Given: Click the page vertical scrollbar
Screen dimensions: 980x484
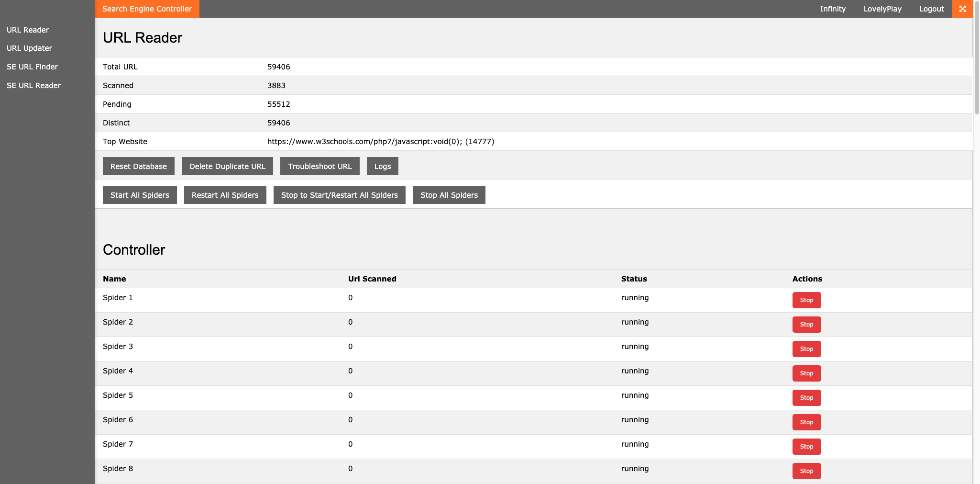Looking at the screenshot, I should 977,57.
